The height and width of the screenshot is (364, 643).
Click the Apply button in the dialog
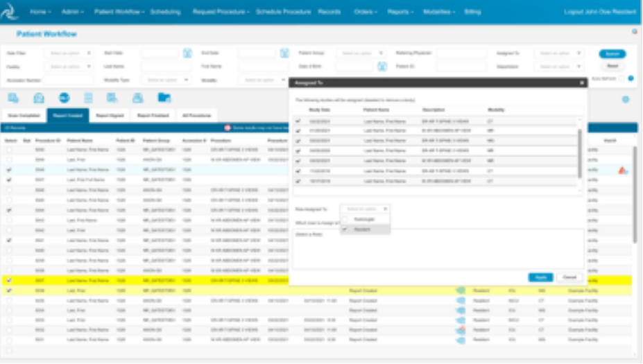coord(540,277)
